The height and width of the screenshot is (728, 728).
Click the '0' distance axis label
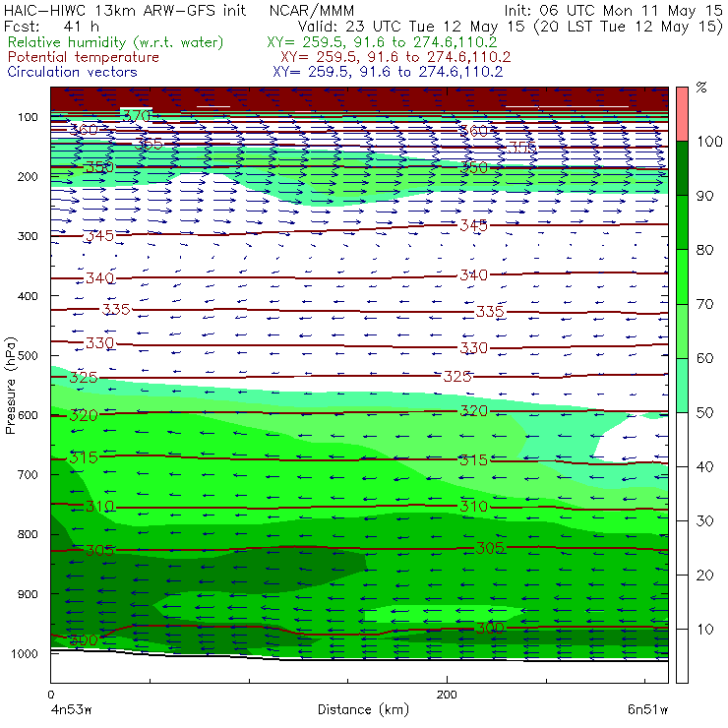(51, 695)
